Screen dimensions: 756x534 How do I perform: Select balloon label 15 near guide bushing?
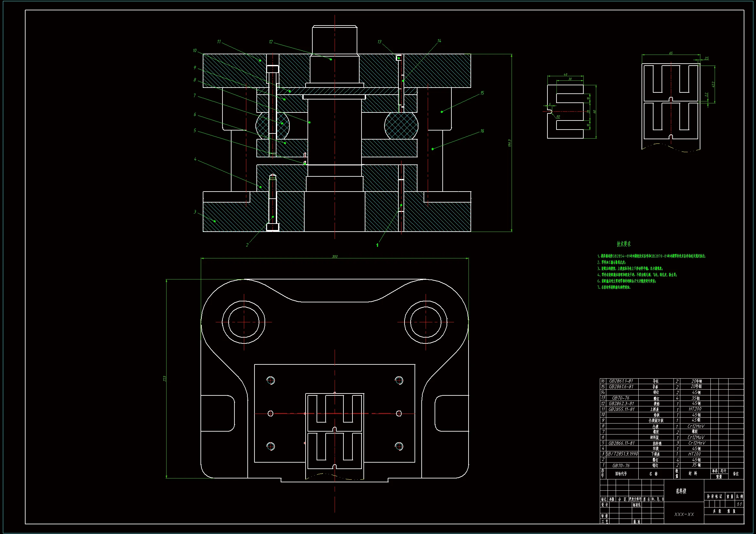tap(482, 93)
